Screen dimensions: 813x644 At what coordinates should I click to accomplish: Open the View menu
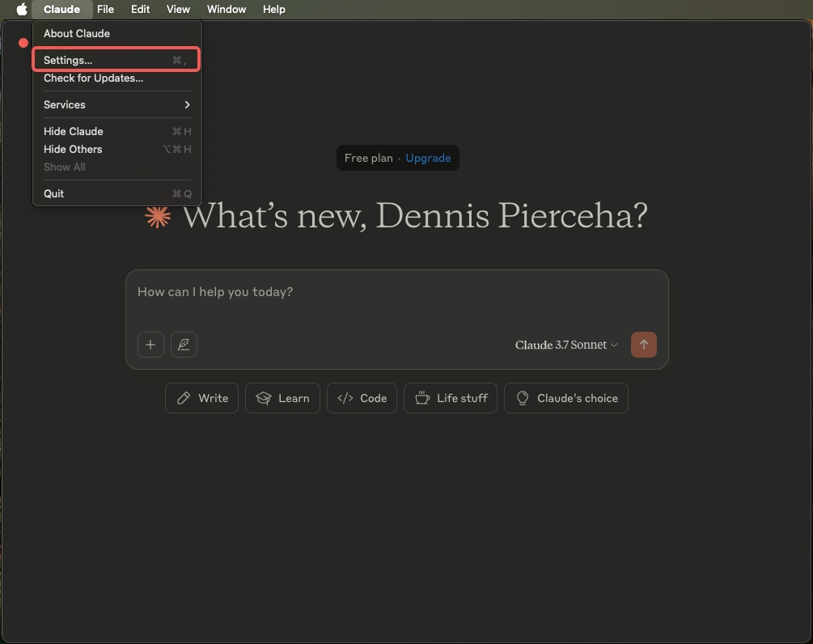pos(178,10)
